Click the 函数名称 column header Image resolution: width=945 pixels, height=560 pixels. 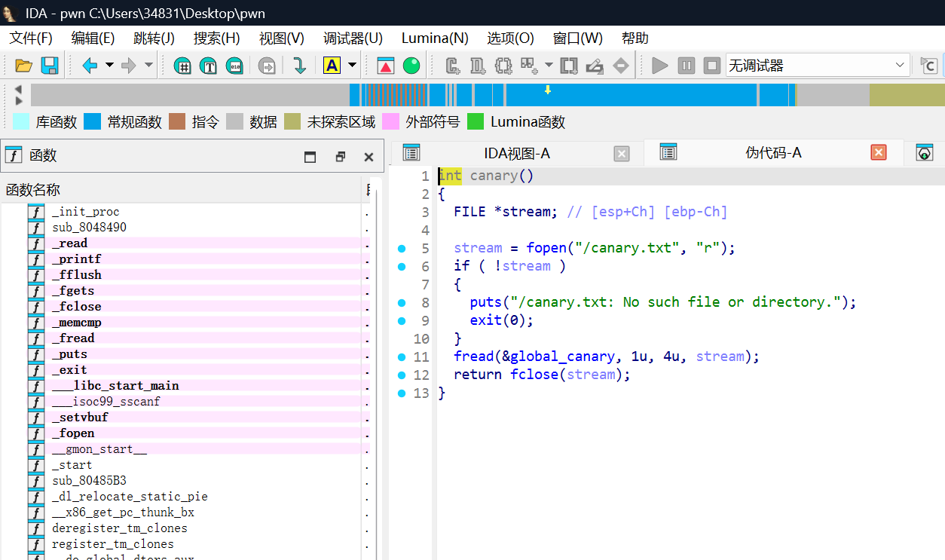pos(181,189)
